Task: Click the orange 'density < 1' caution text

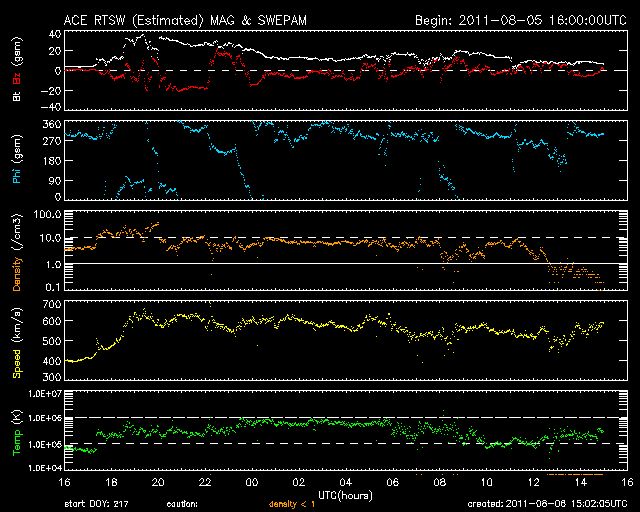Action: [292, 505]
